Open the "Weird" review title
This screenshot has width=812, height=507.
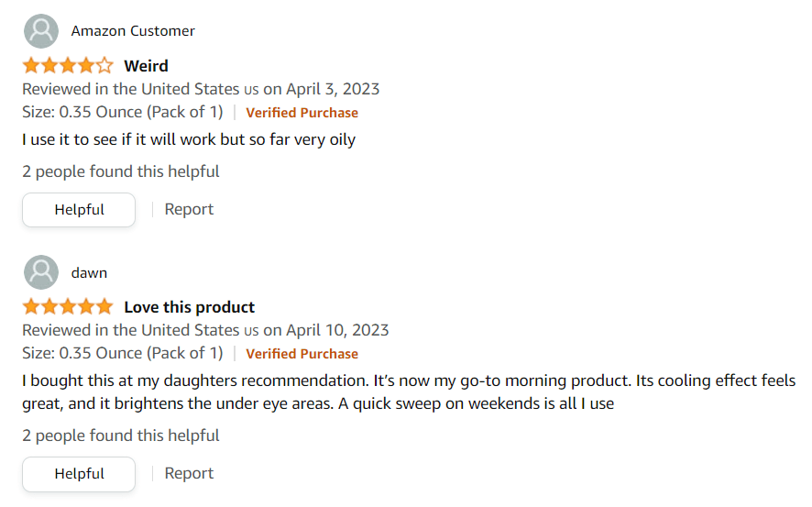click(146, 66)
